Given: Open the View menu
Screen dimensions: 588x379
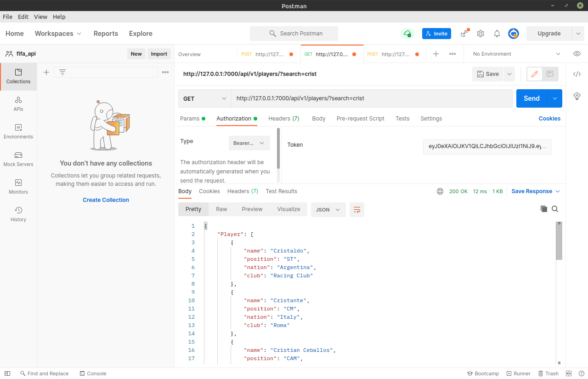Looking at the screenshot, I should click(41, 17).
